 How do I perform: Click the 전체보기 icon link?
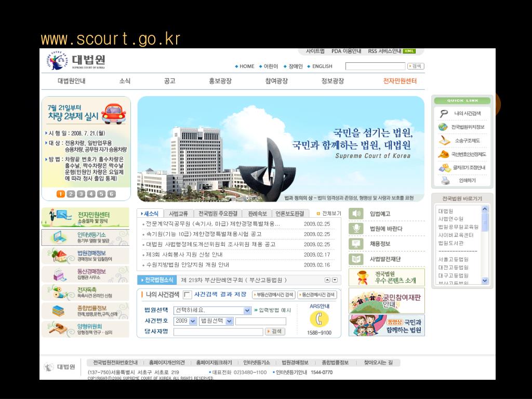[x=328, y=214]
